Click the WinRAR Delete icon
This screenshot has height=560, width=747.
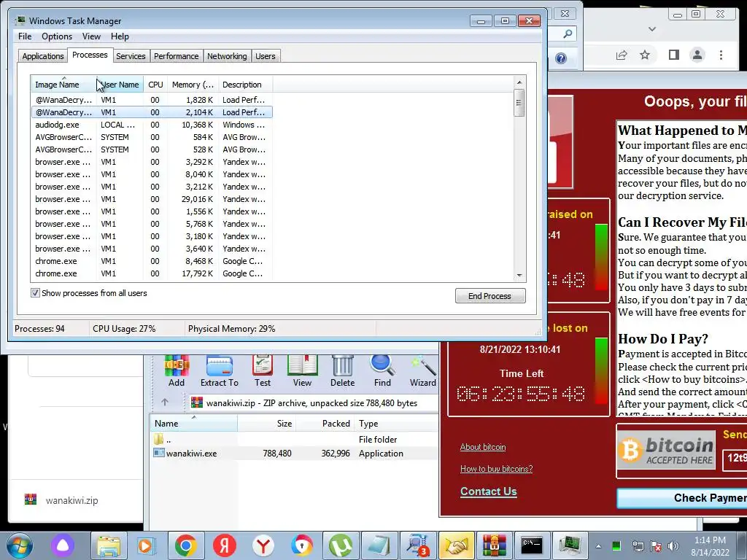(343, 370)
